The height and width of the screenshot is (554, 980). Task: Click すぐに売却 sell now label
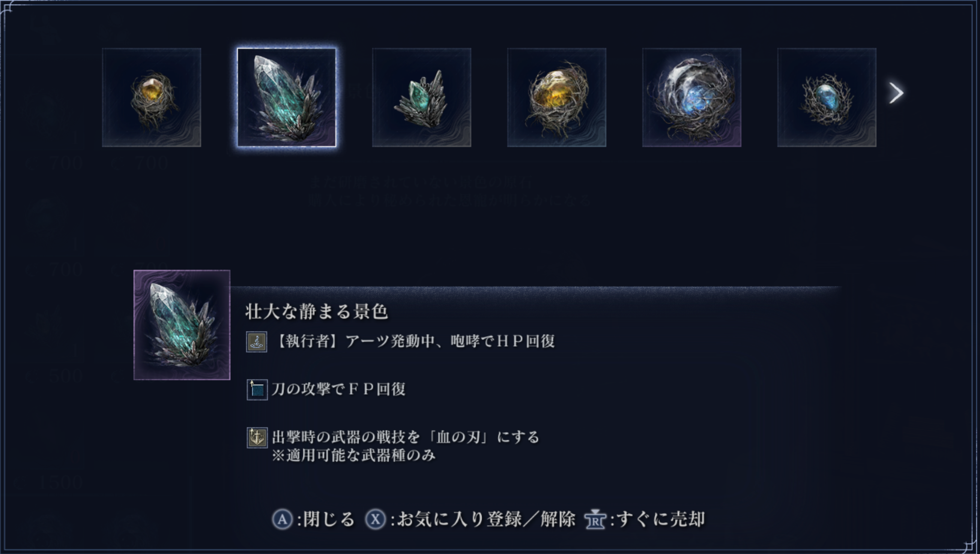click(x=661, y=520)
